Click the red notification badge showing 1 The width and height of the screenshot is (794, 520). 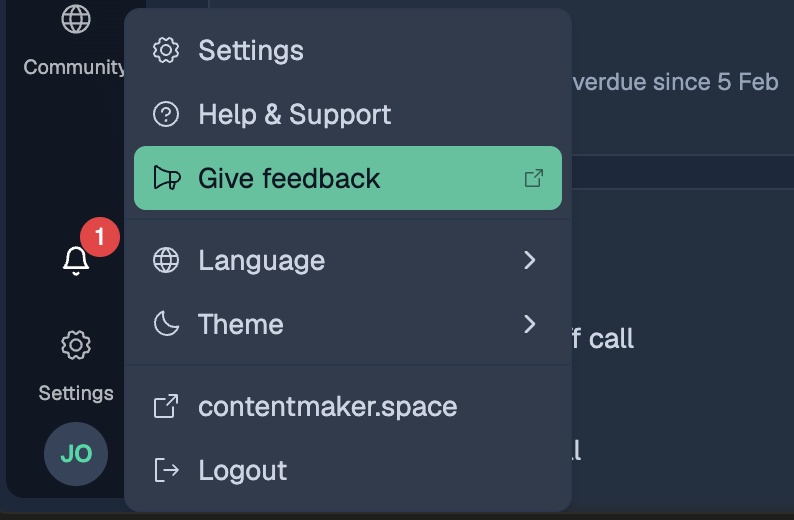100,236
